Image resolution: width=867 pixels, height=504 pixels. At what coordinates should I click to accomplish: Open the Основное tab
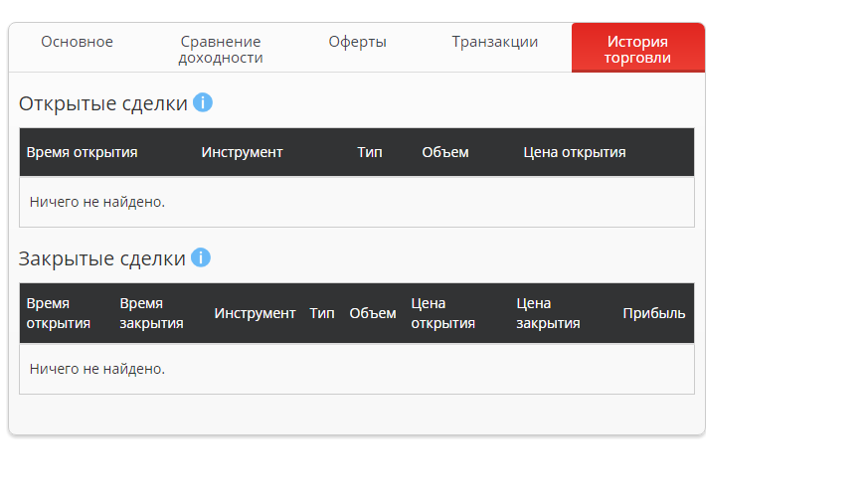click(x=77, y=42)
